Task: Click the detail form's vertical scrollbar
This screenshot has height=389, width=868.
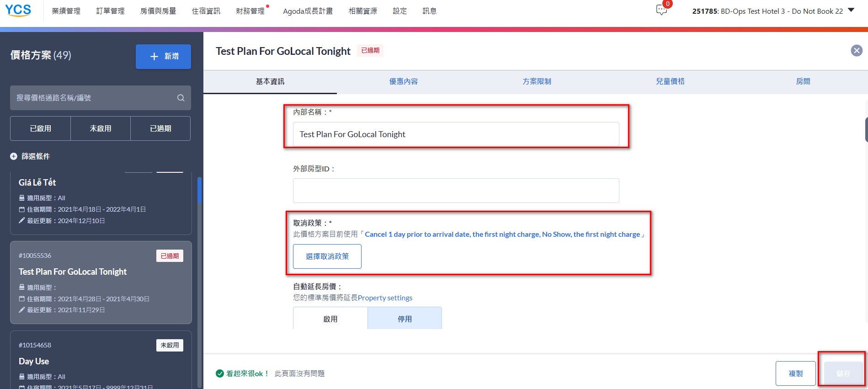Action: tap(866, 130)
